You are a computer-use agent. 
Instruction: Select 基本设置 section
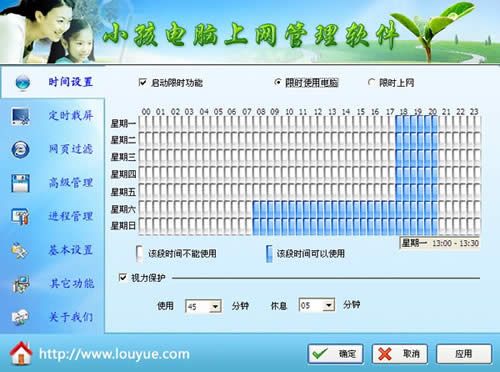[x=70, y=250]
